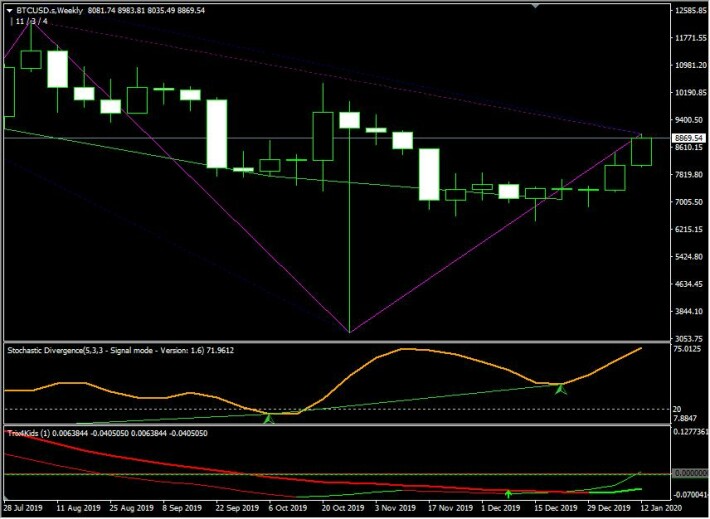The width and height of the screenshot is (710, 519).
Task: Select the large white candle of 22 Sep 2019
Action: point(217,134)
